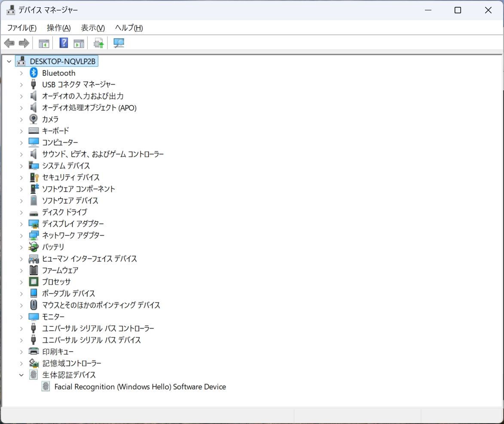Viewport: 504px width, 424px height.
Task: Select Facial Recognition (Windows Hello) Software Device
Action: 140,387
